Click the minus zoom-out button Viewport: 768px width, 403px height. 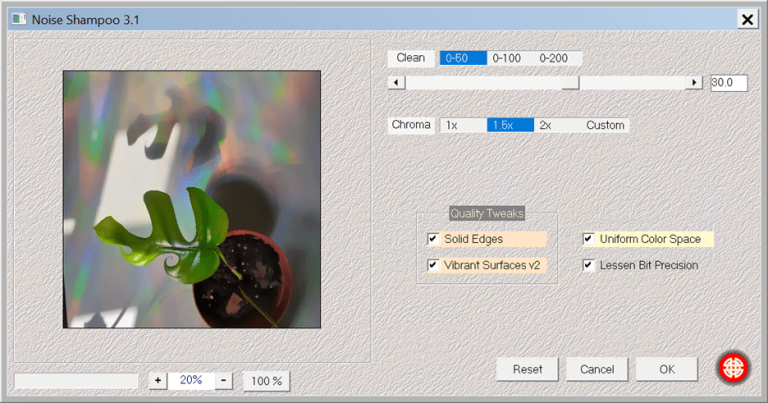(224, 381)
